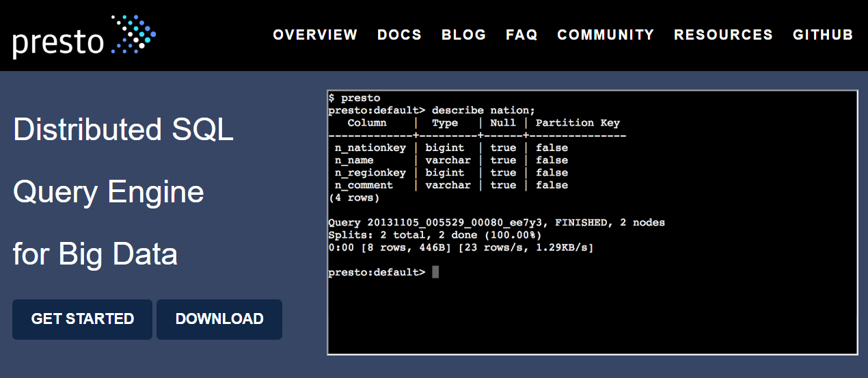Click the 'Splits: 2 total' line
Image resolution: width=868 pixels, height=378 pixels.
click(x=435, y=235)
